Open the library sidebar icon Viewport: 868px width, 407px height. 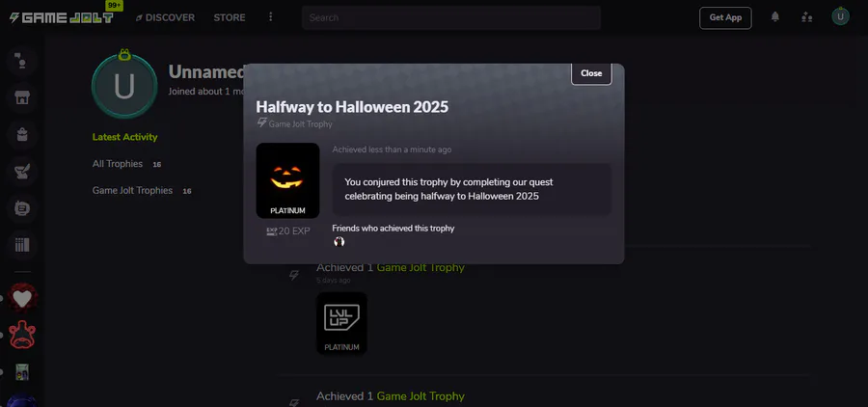22,245
